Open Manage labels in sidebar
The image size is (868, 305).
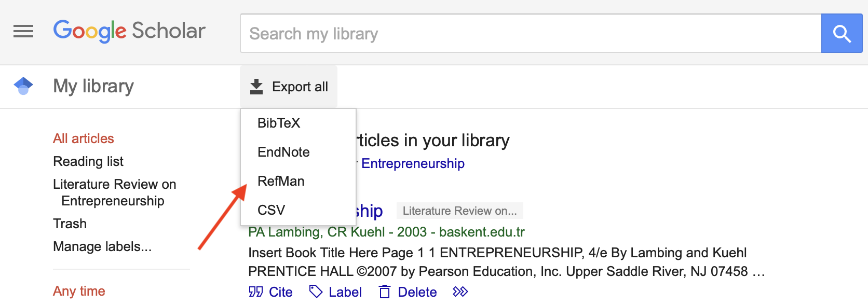(102, 246)
